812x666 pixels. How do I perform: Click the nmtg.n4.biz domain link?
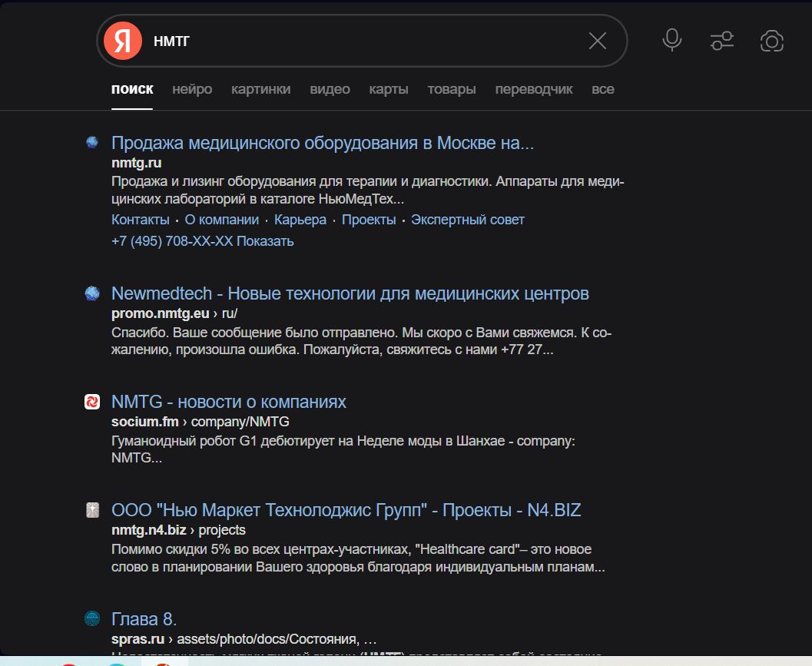click(148, 530)
